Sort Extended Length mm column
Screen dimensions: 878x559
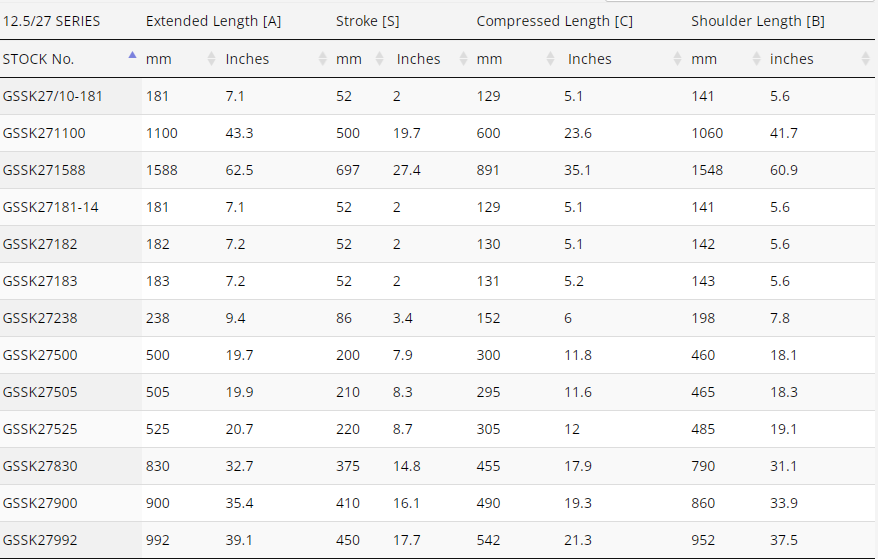point(211,59)
